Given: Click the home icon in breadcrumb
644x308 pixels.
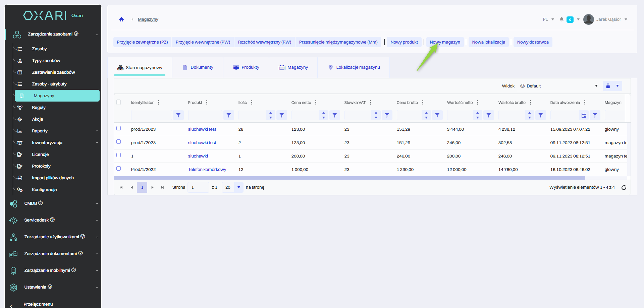Looking at the screenshot, I should (x=121, y=19).
